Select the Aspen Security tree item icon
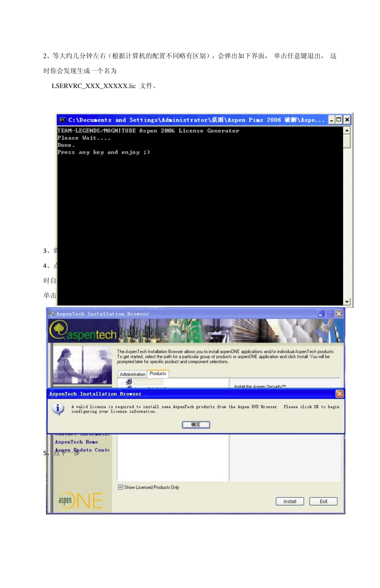 [x=129, y=382]
